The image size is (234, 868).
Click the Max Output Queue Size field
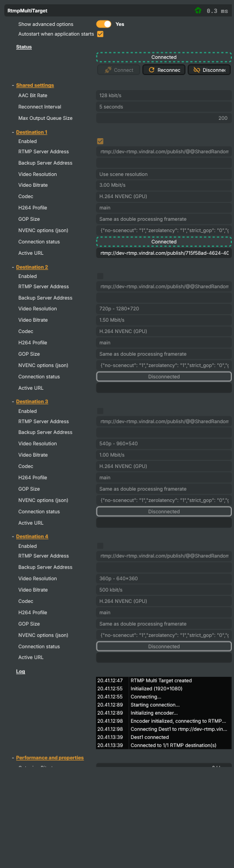click(164, 118)
